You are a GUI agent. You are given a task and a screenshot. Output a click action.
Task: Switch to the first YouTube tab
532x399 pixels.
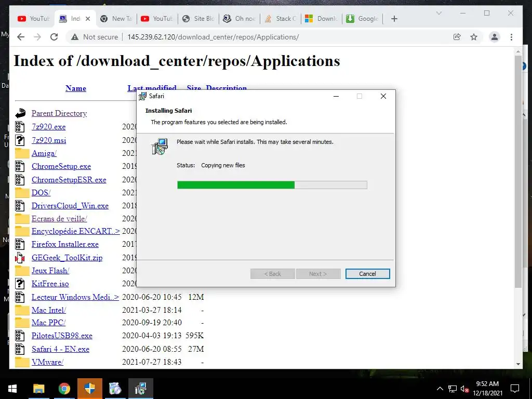point(33,19)
